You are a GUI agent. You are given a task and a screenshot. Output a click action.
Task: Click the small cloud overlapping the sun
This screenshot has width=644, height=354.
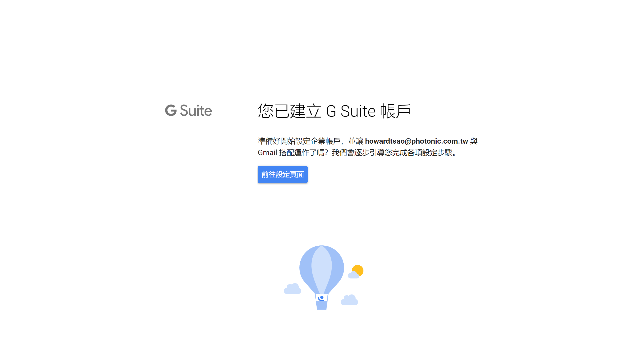[354, 275]
